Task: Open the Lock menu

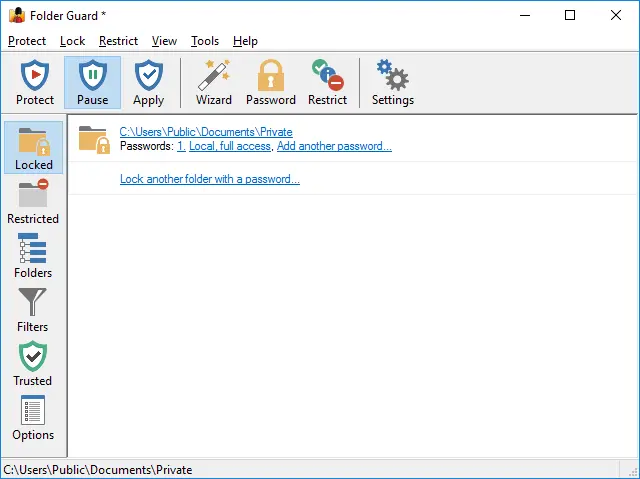Action: point(72,41)
